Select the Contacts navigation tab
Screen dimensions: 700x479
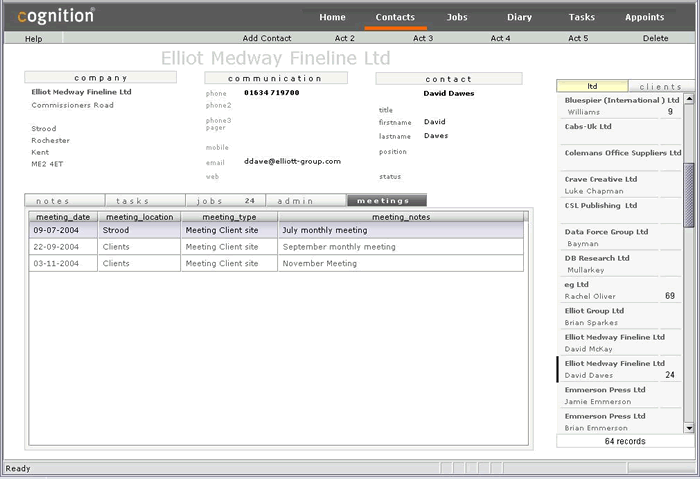tap(395, 17)
